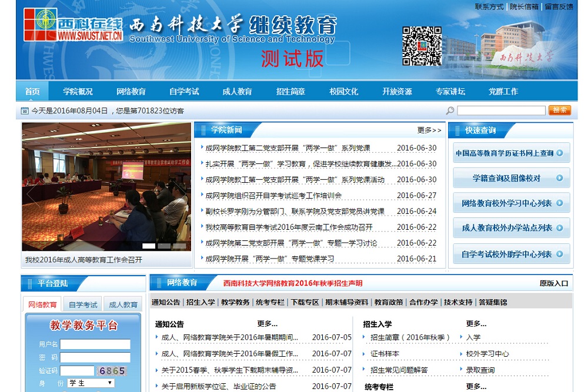588x392 pixels.
Task: Open news 成网学院组织召开自学考试巡考工作培训会
Action: click(x=273, y=195)
